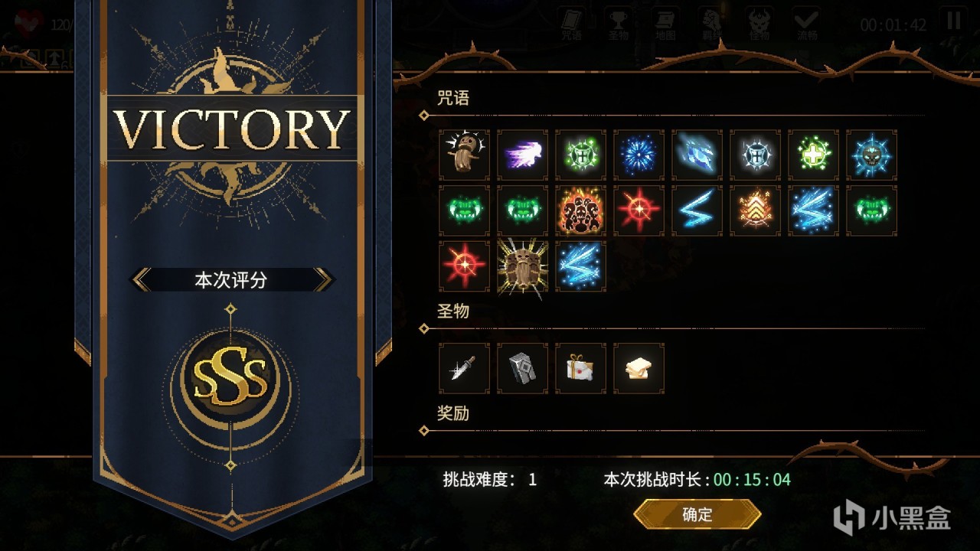Image resolution: width=980 pixels, height=551 pixels.
Task: Select the flaming skulls spell icon
Action: click(x=581, y=210)
